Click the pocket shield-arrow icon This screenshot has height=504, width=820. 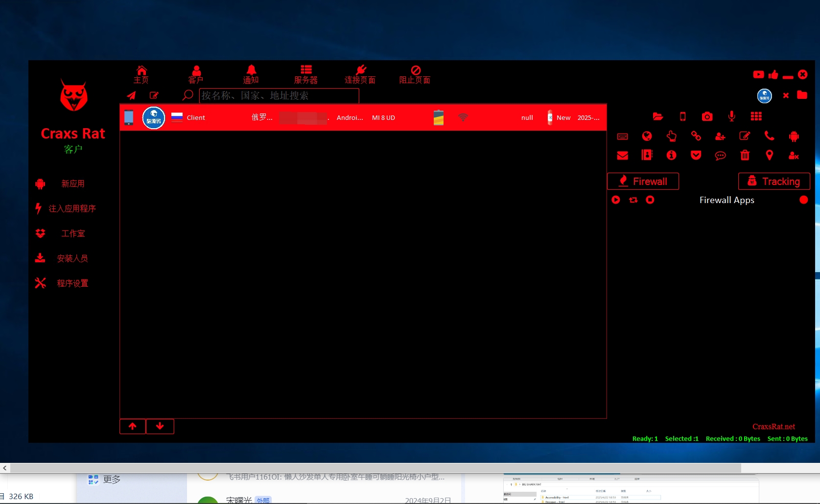pyautogui.click(x=696, y=156)
